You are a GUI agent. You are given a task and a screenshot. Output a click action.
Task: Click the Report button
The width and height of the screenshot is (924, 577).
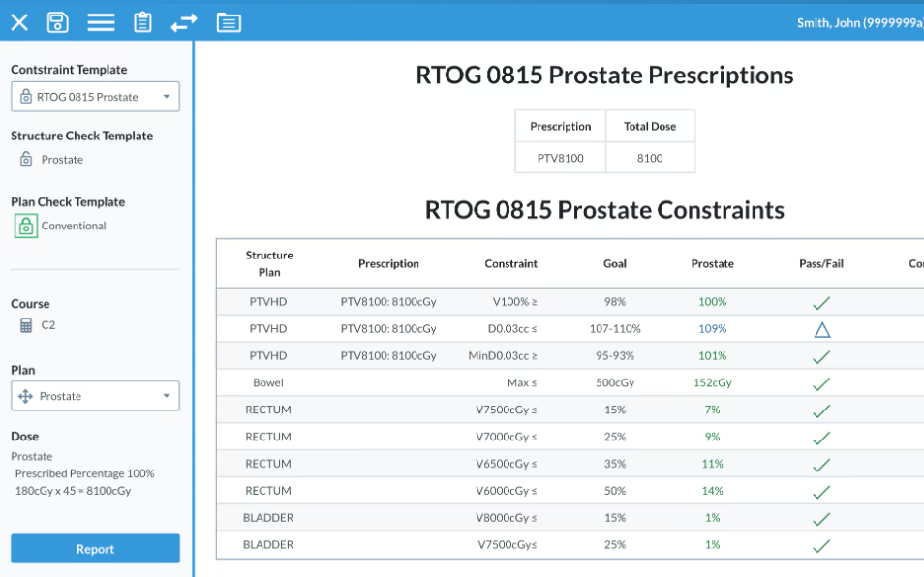point(96,549)
